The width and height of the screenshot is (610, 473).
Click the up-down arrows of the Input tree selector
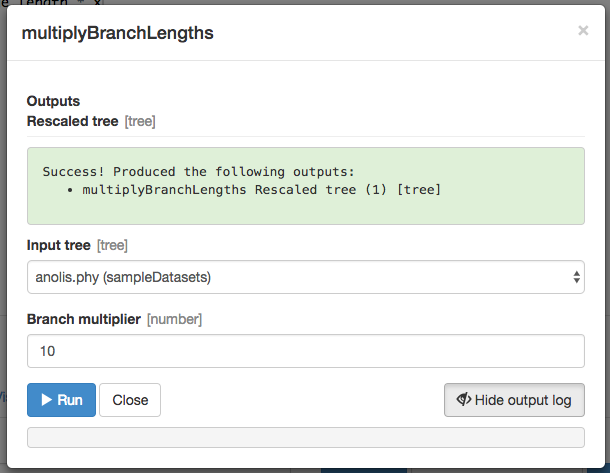[x=577, y=277]
